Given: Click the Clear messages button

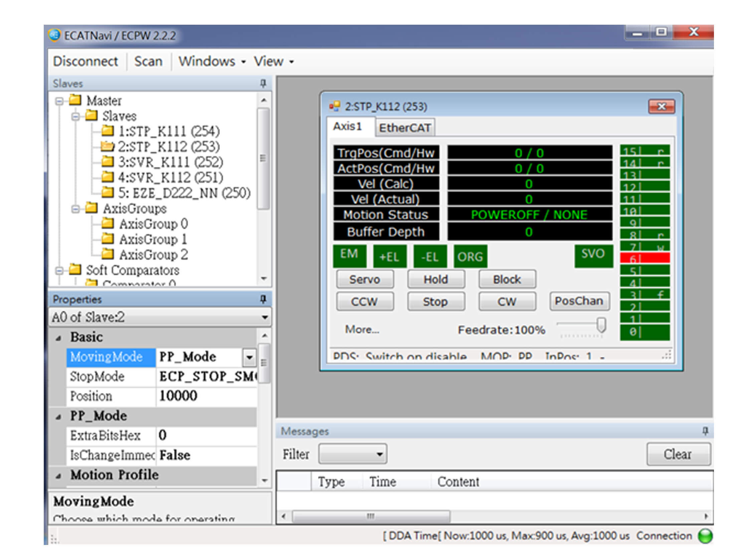Looking at the screenshot, I should 678,454.
